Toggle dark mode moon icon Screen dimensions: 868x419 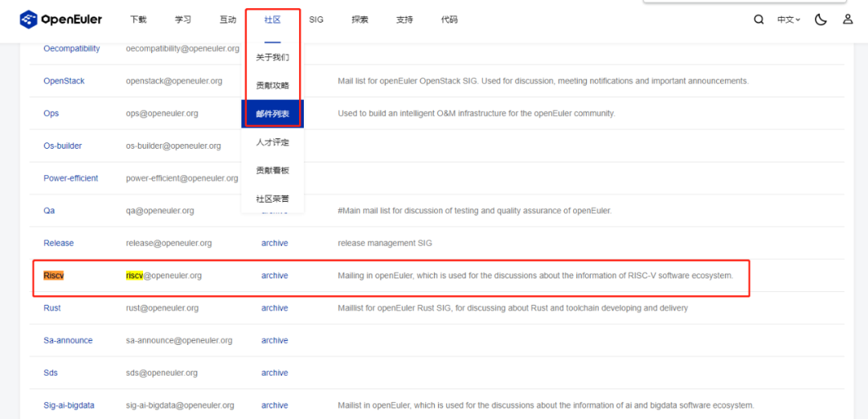point(821,19)
